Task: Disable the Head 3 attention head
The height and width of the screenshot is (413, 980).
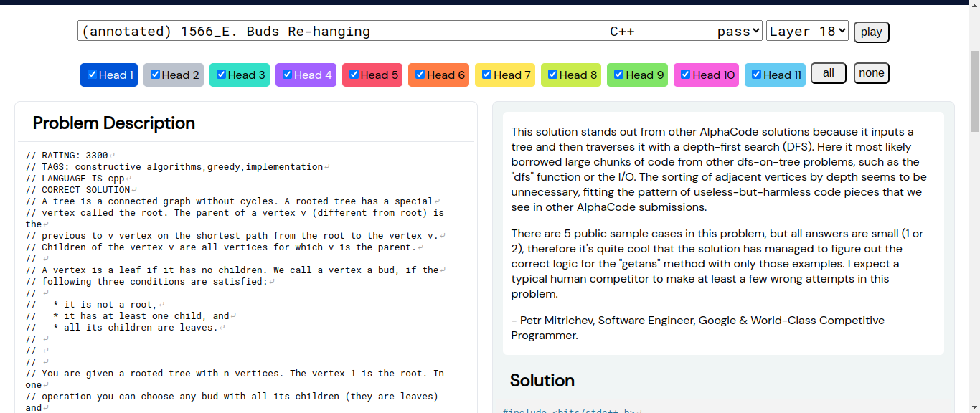Action: pos(221,75)
